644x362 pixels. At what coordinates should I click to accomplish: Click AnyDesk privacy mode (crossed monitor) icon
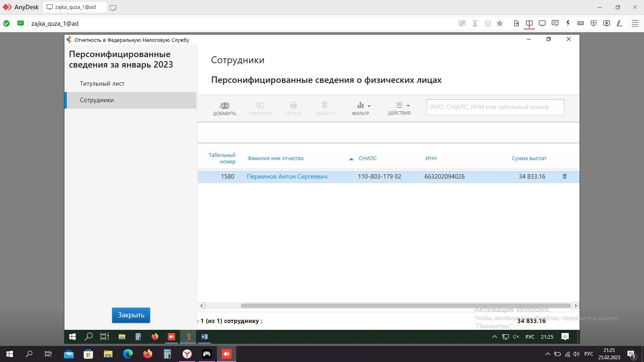pos(462,23)
